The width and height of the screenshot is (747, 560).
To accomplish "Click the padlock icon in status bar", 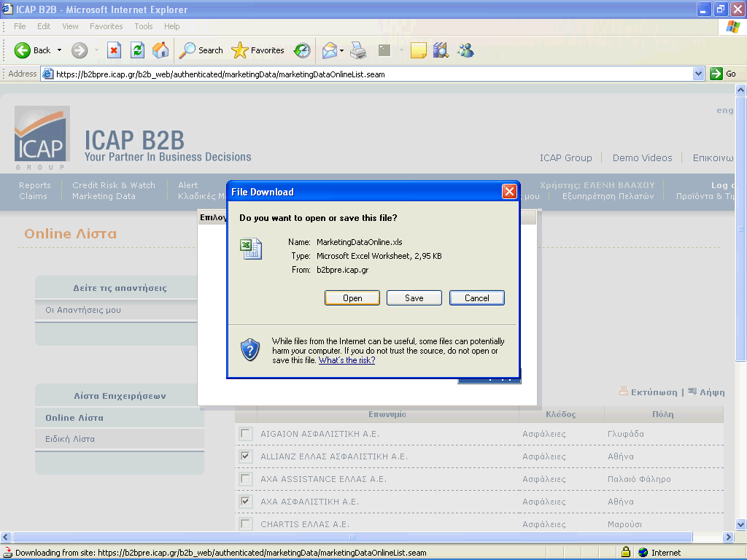I will [x=625, y=552].
